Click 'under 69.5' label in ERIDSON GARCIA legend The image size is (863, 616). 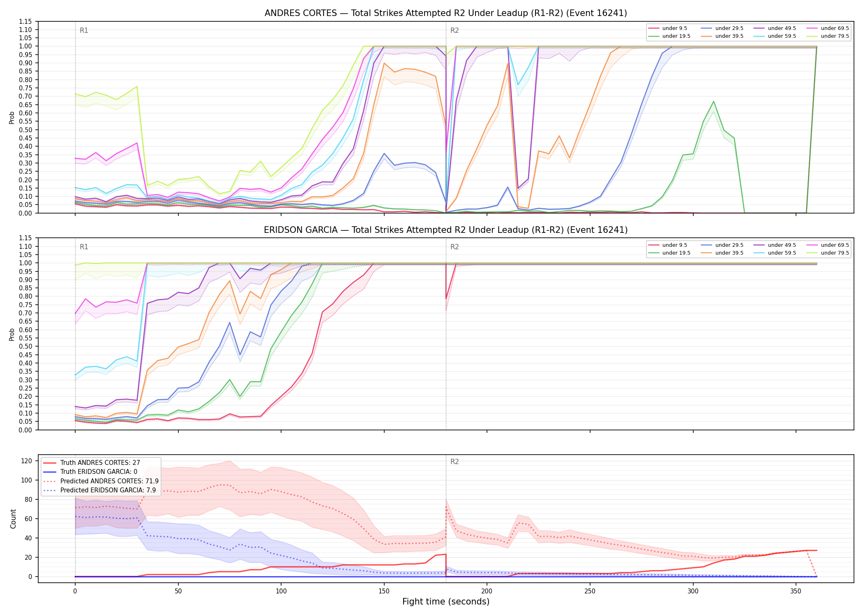[835, 245]
